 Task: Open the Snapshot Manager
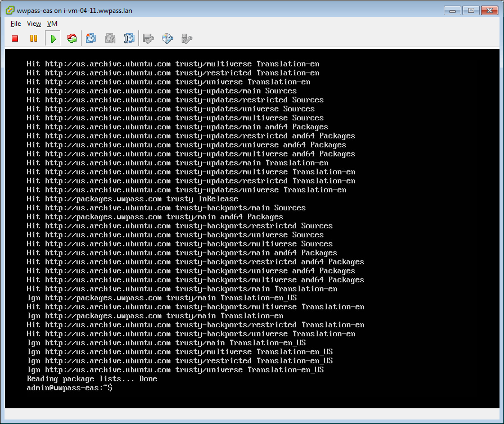(x=130, y=38)
